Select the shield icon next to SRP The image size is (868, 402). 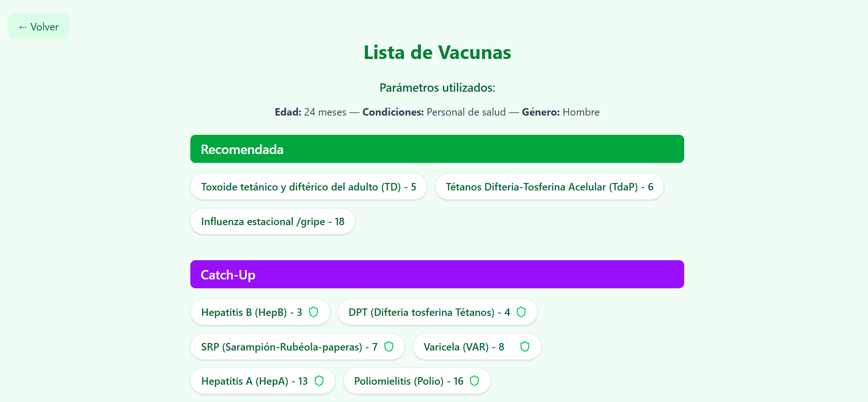coord(389,347)
